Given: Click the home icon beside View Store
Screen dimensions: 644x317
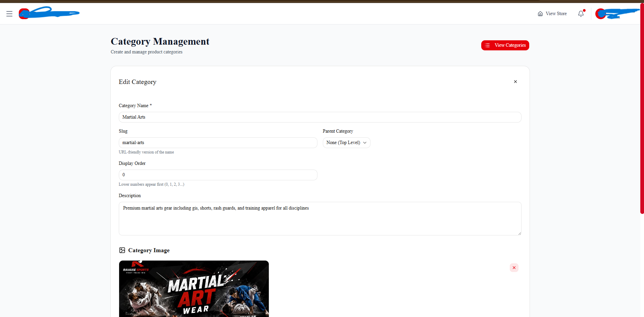Looking at the screenshot, I should point(540,14).
